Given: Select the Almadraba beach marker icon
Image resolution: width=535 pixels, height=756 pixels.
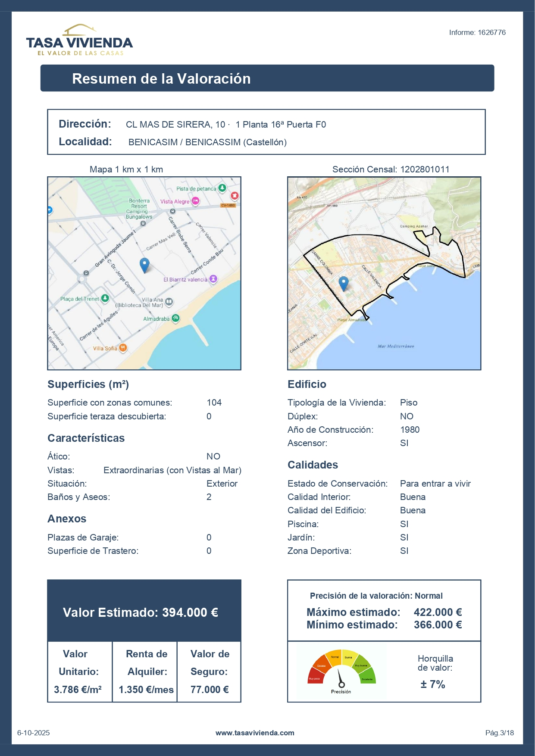Looking at the screenshot, I should [175, 319].
